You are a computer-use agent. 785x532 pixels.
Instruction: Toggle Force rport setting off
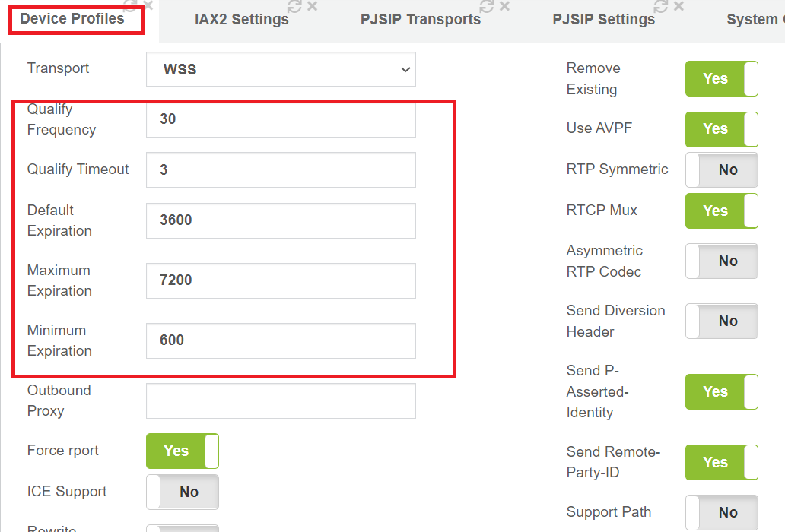click(x=183, y=451)
